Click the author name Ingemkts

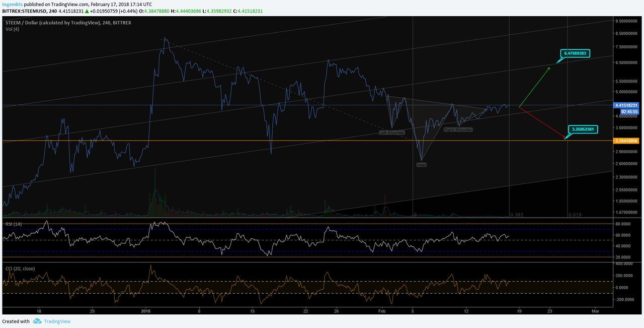click(12, 4)
